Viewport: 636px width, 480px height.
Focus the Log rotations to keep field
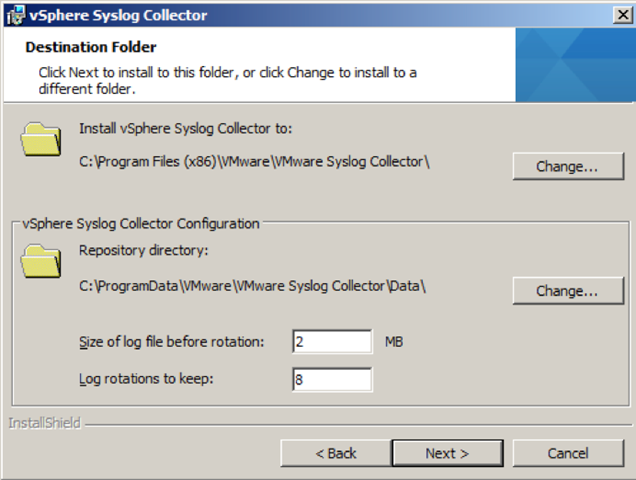pyautogui.click(x=332, y=379)
